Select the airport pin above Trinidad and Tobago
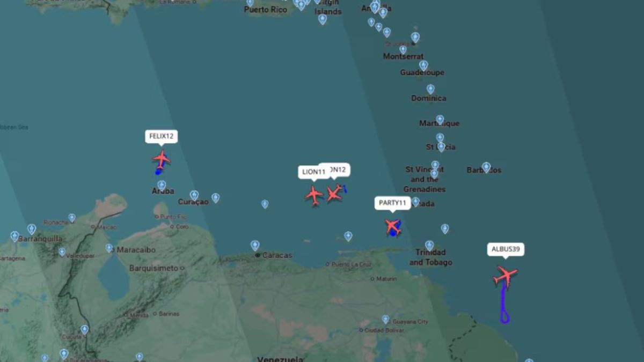This screenshot has height=362, width=644. point(429,245)
